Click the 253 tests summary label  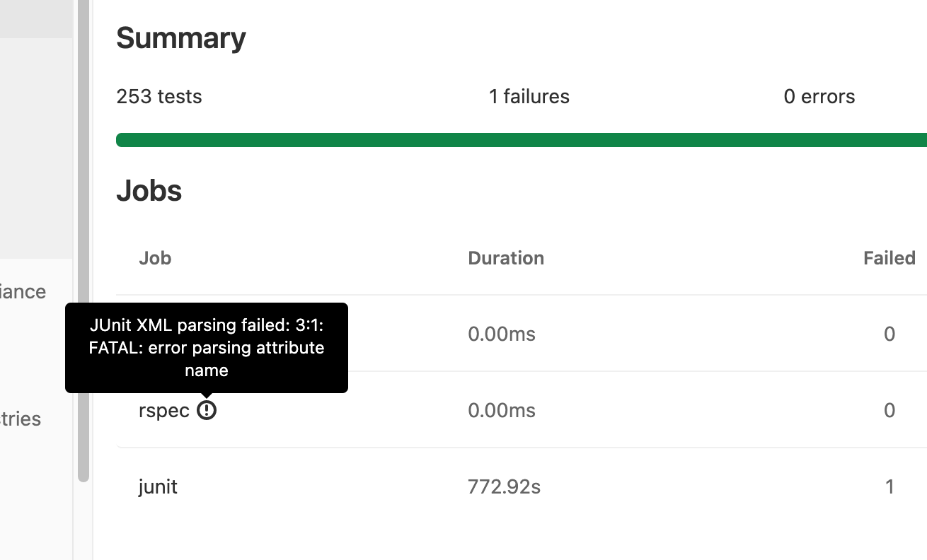click(159, 96)
